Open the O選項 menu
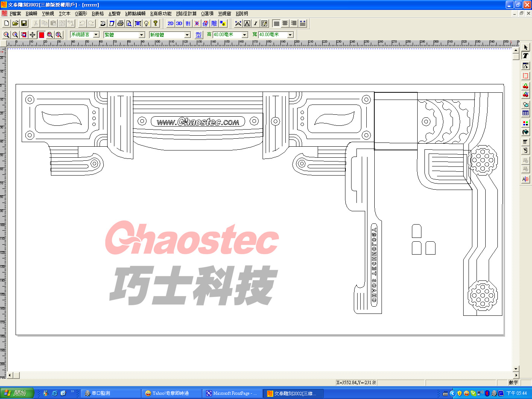The height and width of the screenshot is (399, 532). pyautogui.click(x=207, y=14)
